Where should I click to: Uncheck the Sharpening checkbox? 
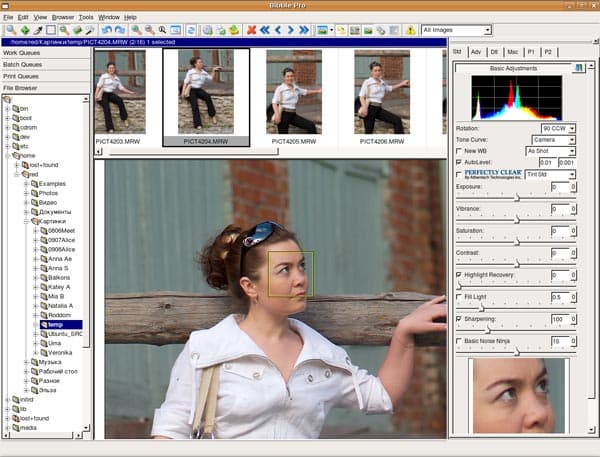[x=458, y=319]
